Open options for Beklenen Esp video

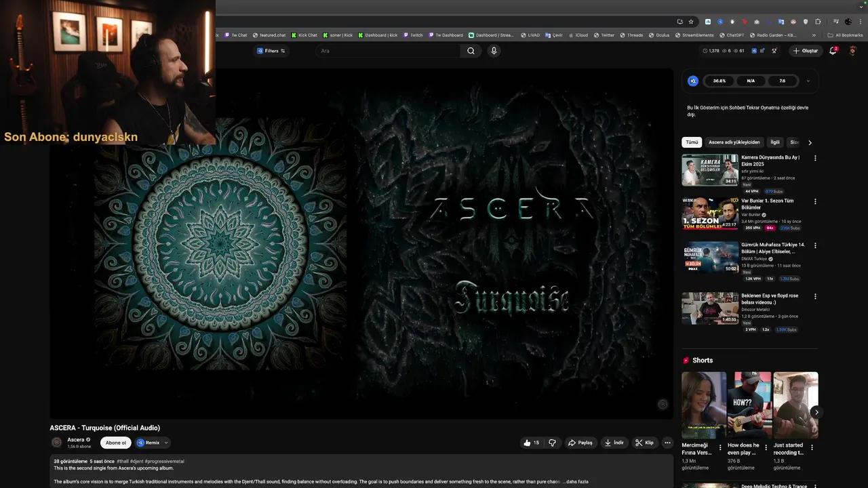point(815,296)
